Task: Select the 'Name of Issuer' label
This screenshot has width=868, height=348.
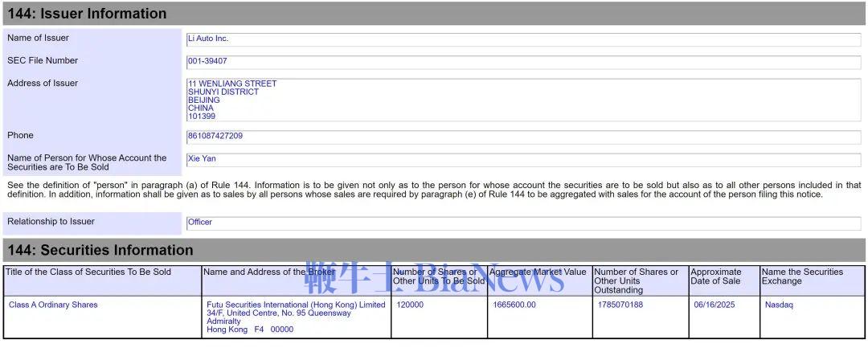Action: tap(39, 38)
